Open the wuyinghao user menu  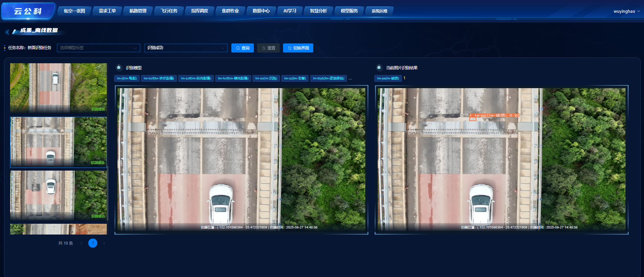tap(627, 11)
